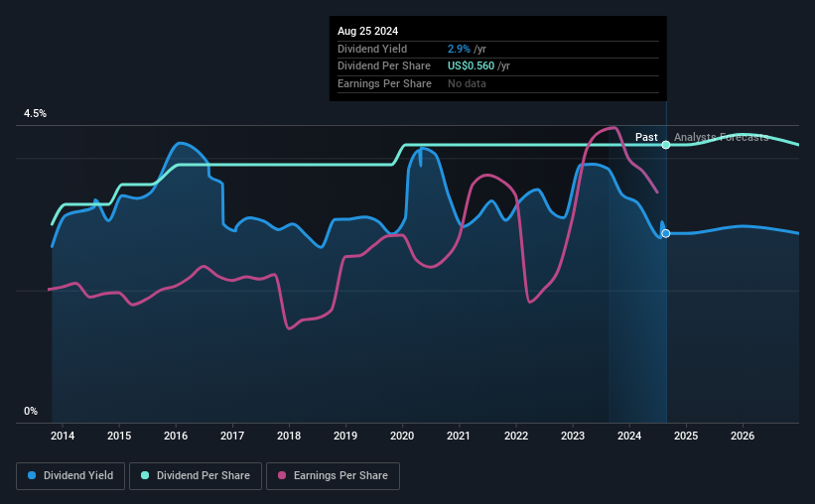The image size is (815, 504).
Task: Click the 2021 x-axis year label
Action: [459, 436]
